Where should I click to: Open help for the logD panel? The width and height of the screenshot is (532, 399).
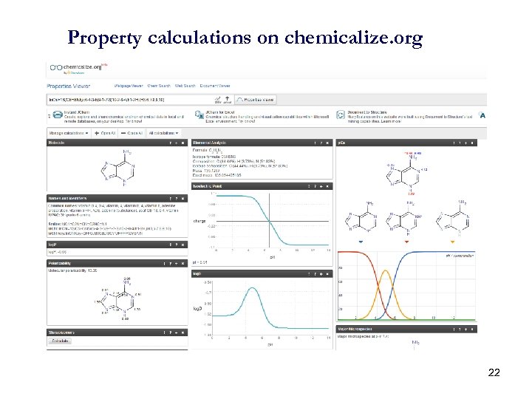[316, 274]
